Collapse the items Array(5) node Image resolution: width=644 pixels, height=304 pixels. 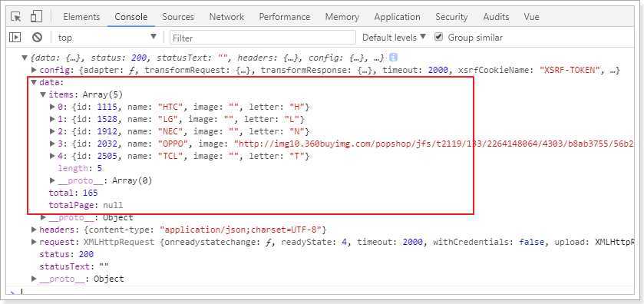43,94
